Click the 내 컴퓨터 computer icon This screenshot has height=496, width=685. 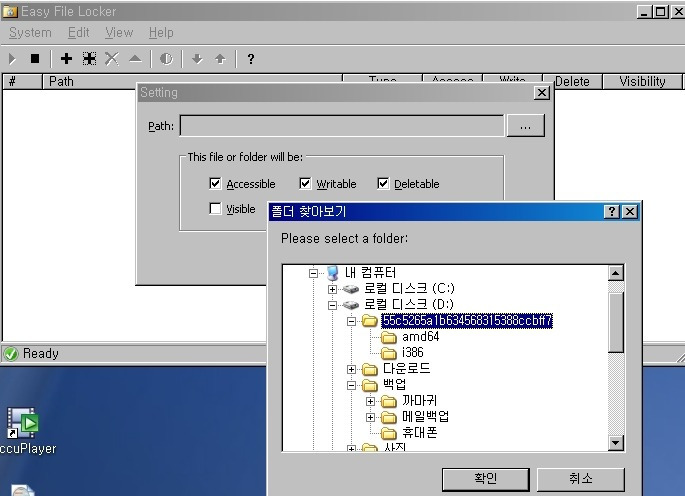click(333, 273)
